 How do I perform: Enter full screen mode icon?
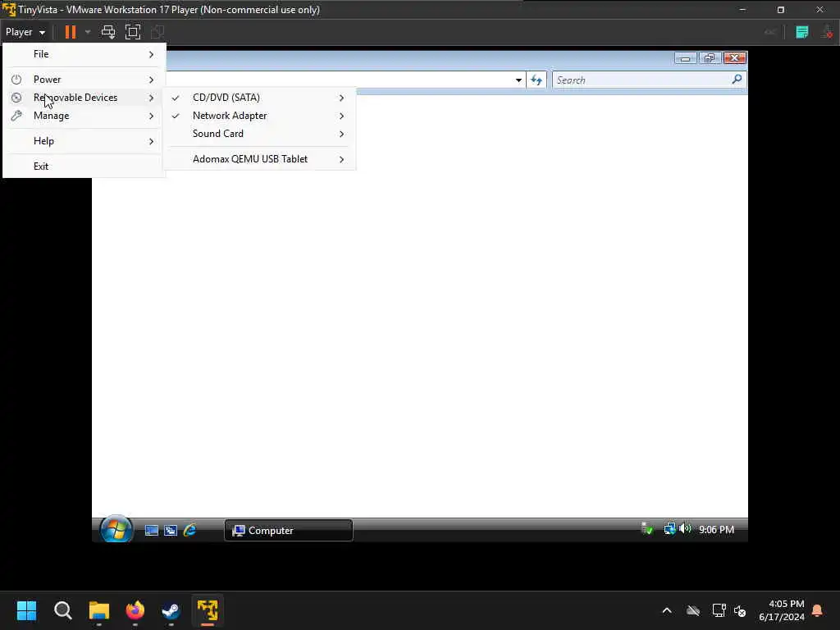133,32
